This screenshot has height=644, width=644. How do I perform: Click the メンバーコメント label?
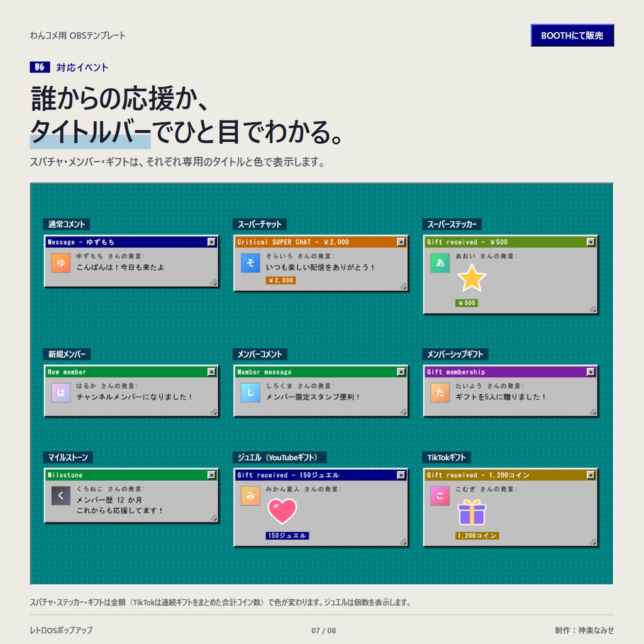[x=260, y=354]
